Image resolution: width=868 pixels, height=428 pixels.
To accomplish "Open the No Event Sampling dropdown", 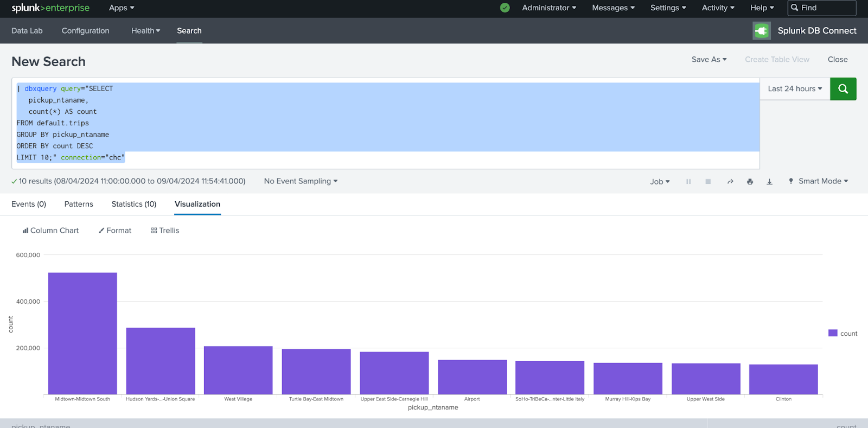I will coord(301,181).
